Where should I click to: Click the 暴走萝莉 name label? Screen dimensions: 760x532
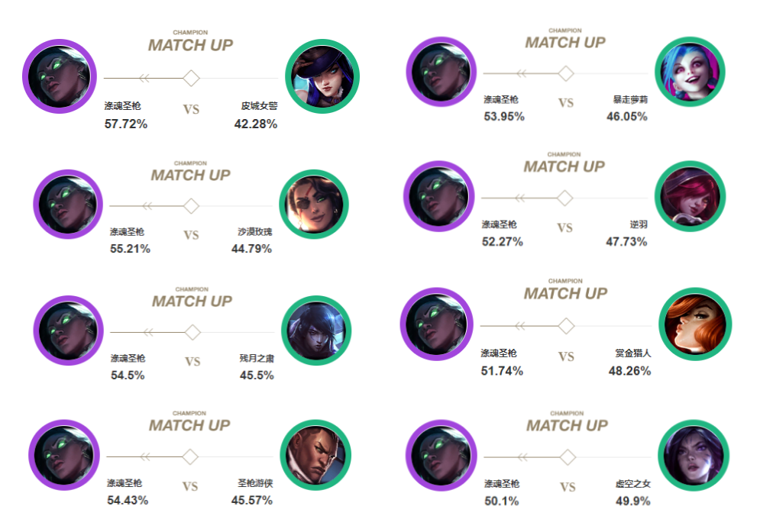[x=630, y=100]
